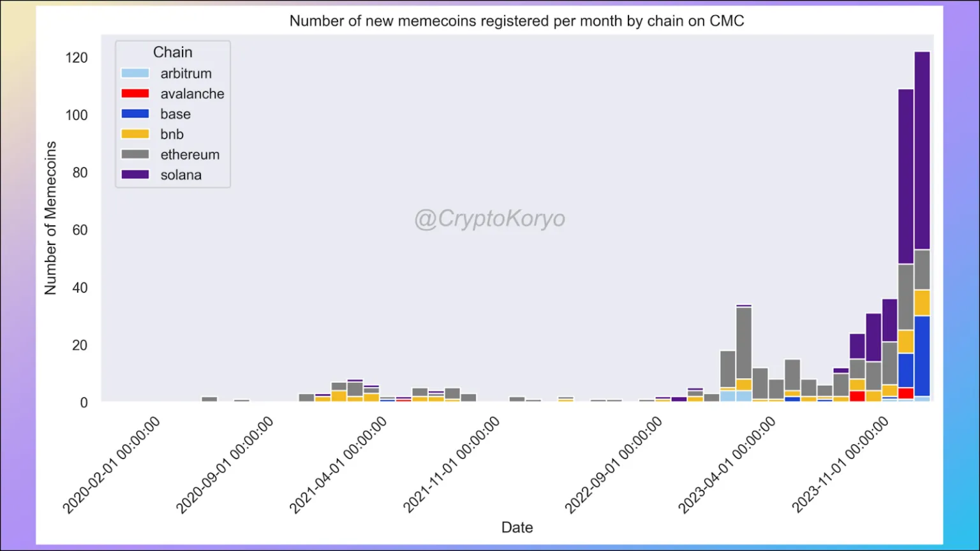Click the large base blue segment in last bar
980x551 pixels.
click(922, 356)
